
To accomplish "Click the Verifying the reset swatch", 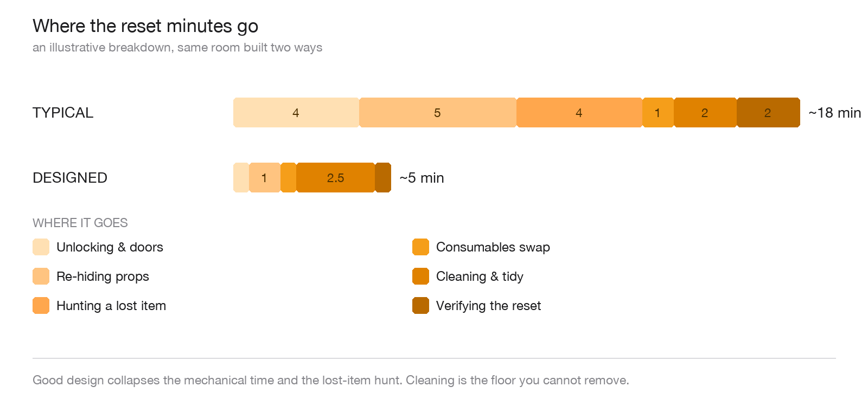I will coord(420,305).
